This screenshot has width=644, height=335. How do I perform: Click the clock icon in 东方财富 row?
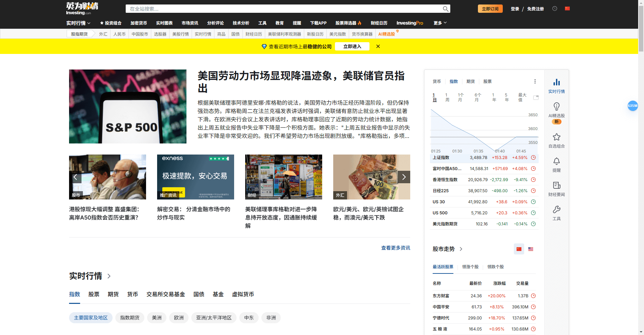coord(533,296)
